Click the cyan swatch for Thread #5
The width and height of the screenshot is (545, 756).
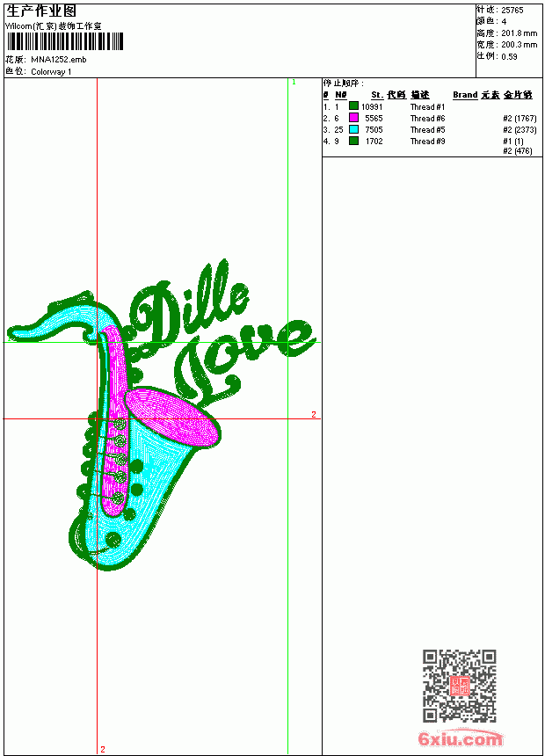(x=353, y=129)
